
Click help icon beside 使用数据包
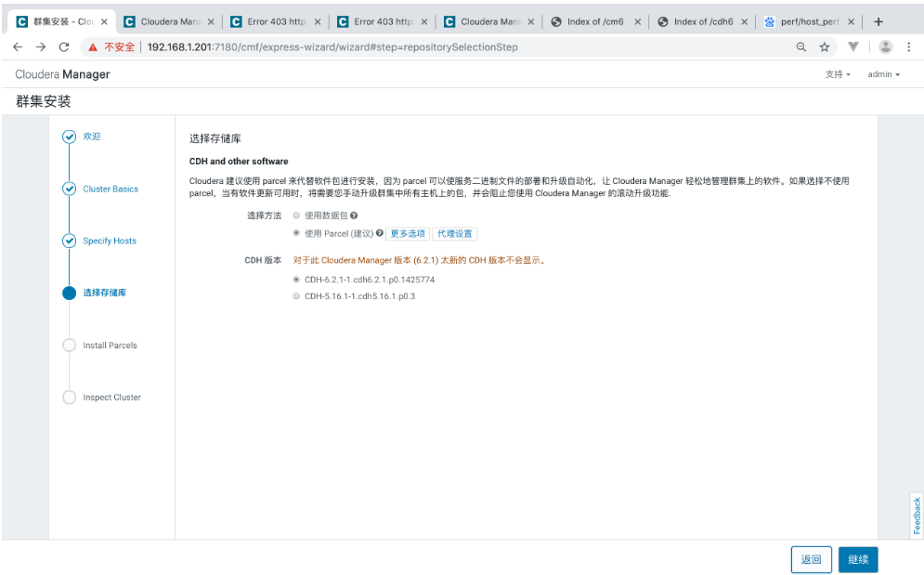point(354,216)
